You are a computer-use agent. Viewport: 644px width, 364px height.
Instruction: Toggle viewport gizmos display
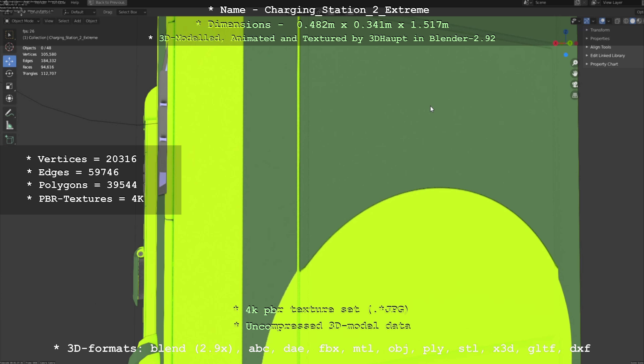tap(587, 21)
